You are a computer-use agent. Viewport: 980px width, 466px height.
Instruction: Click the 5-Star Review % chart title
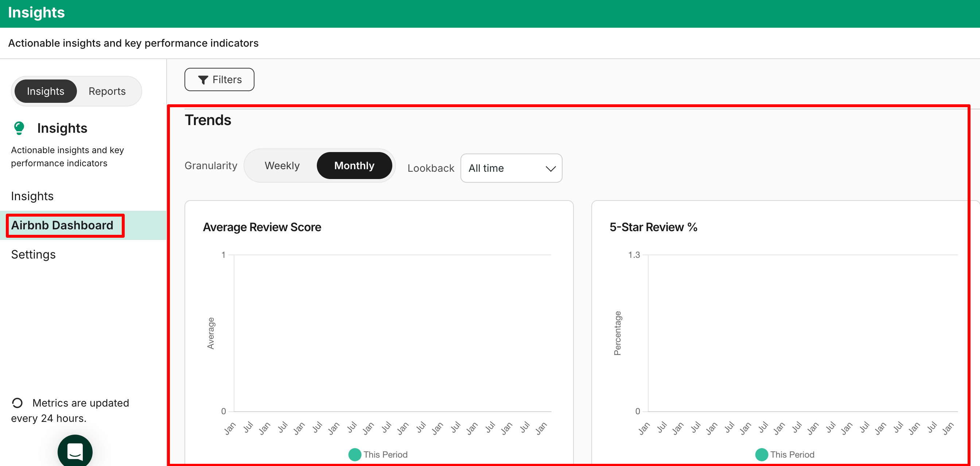pos(653,227)
